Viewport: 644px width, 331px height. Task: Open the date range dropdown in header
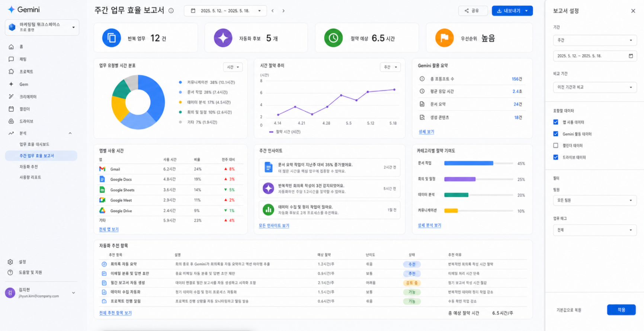(225, 11)
